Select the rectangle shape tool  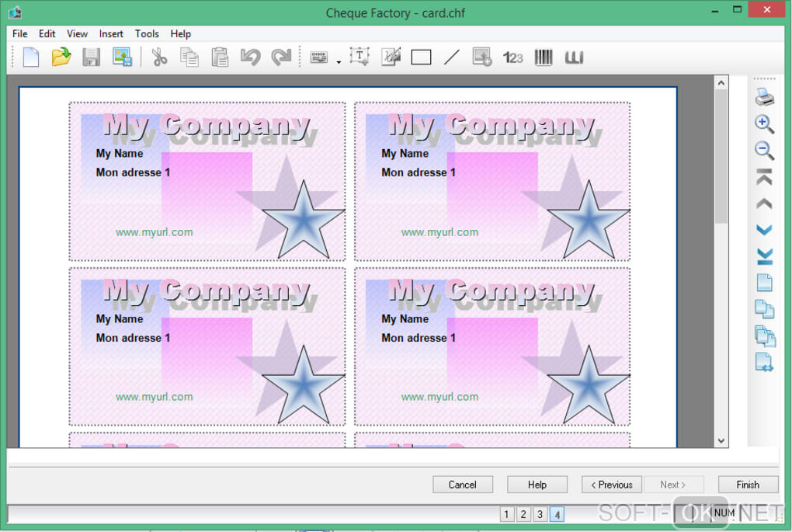(422, 57)
